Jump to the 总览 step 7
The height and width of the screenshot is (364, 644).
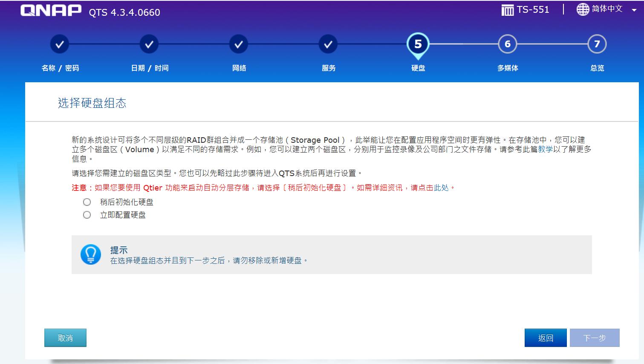coord(596,43)
